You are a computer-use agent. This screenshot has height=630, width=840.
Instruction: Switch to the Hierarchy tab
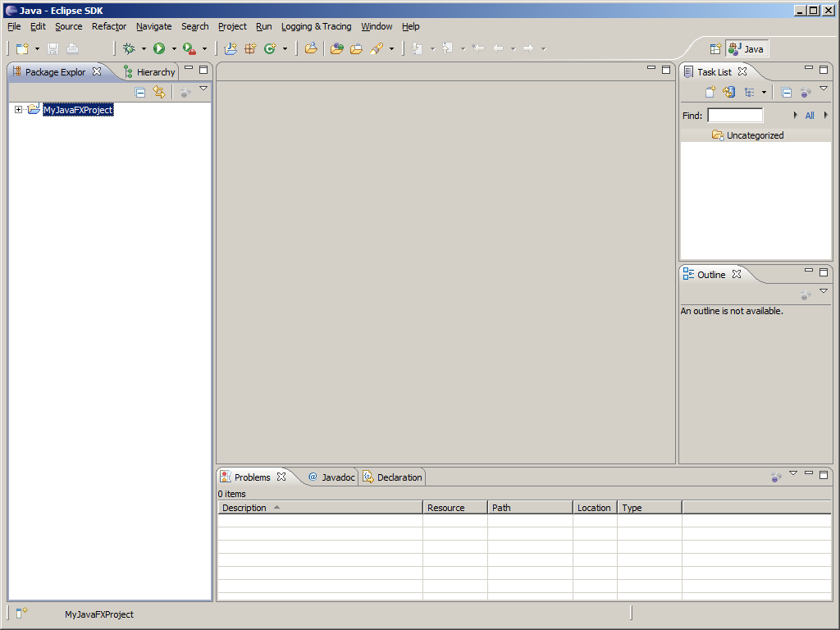coord(149,72)
